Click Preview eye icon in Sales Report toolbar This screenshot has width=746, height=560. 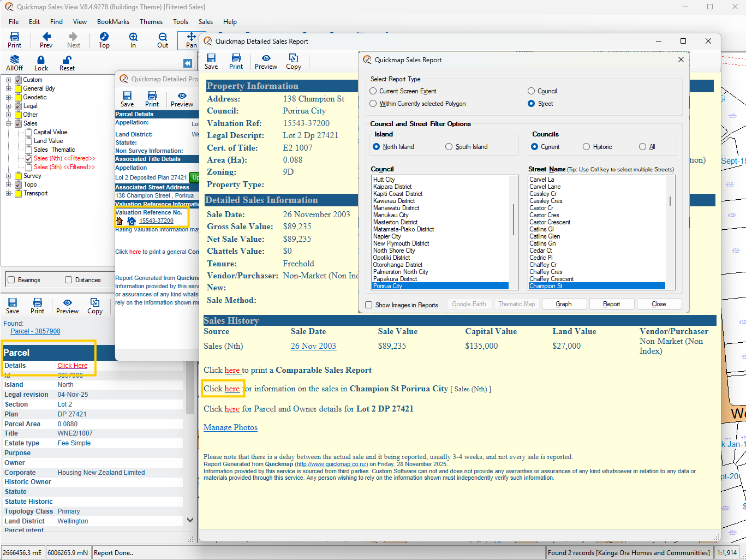[x=266, y=58]
